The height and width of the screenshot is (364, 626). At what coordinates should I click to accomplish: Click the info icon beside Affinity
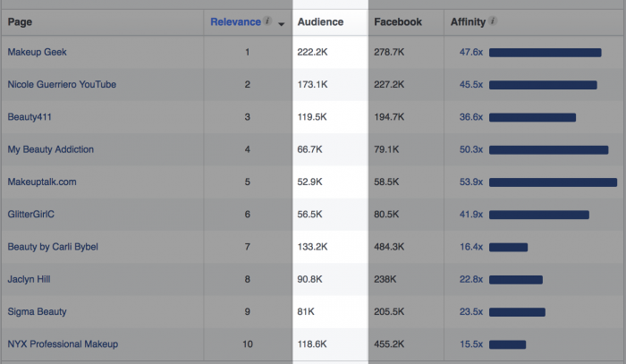[494, 21]
